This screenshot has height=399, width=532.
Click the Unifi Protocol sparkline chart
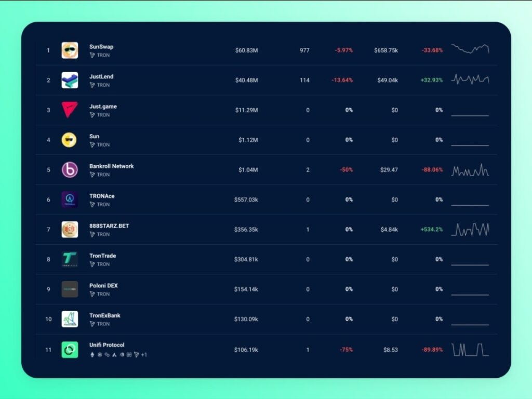click(x=470, y=350)
